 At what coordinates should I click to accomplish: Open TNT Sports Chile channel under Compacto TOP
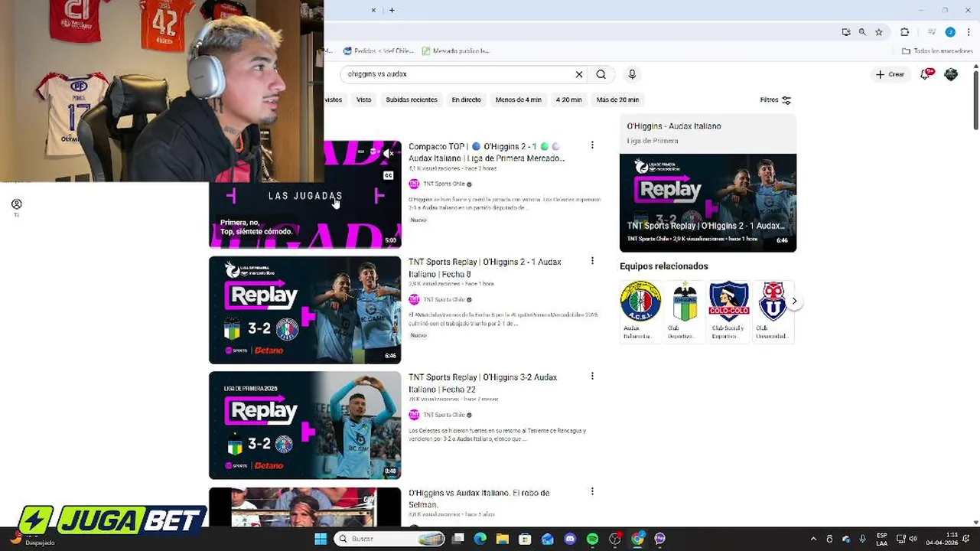(x=444, y=184)
